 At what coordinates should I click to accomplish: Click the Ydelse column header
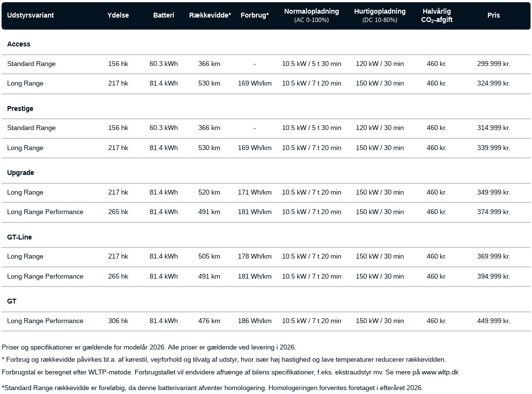point(118,15)
